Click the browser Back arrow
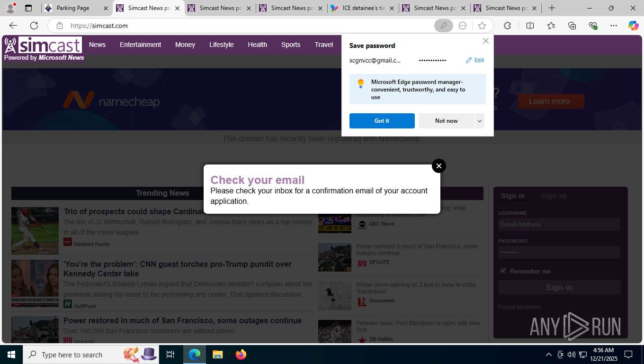This screenshot has height=364, width=644. tap(13, 26)
